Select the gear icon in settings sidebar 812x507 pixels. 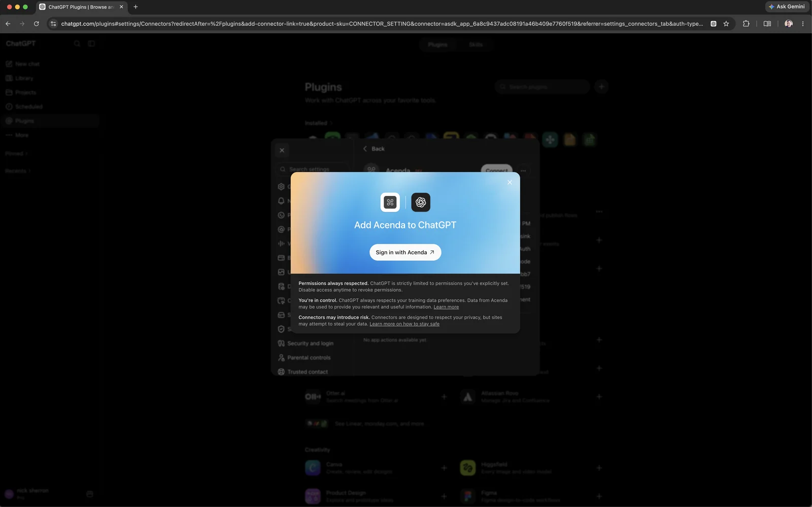click(281, 187)
